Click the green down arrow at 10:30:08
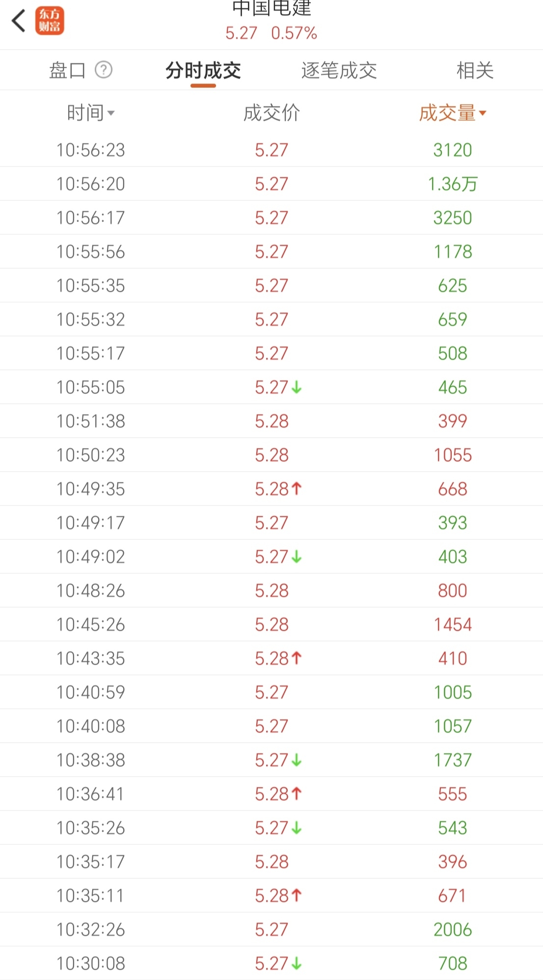This screenshot has height=980, width=543. pos(297,963)
